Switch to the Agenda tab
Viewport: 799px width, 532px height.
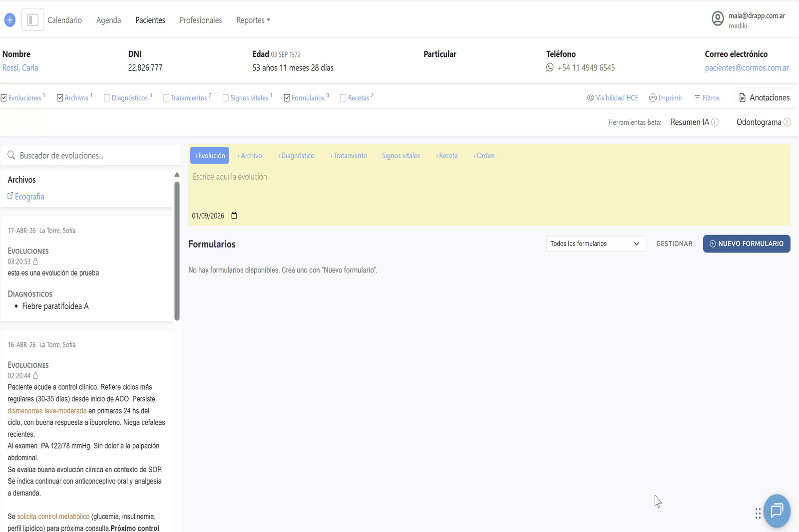pos(108,20)
